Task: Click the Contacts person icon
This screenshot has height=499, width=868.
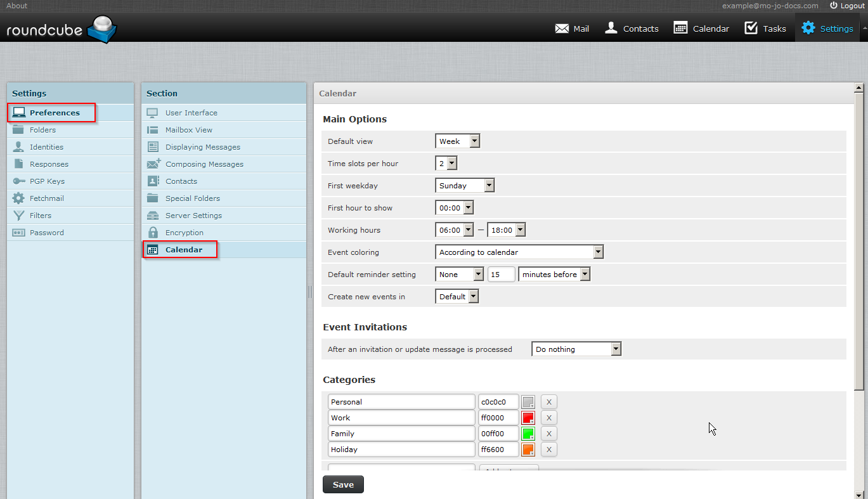Action: [x=611, y=28]
